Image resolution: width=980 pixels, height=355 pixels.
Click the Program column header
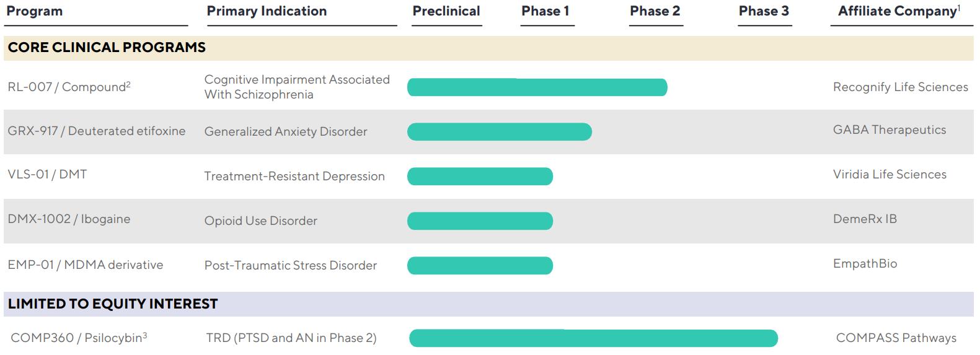(35, 12)
